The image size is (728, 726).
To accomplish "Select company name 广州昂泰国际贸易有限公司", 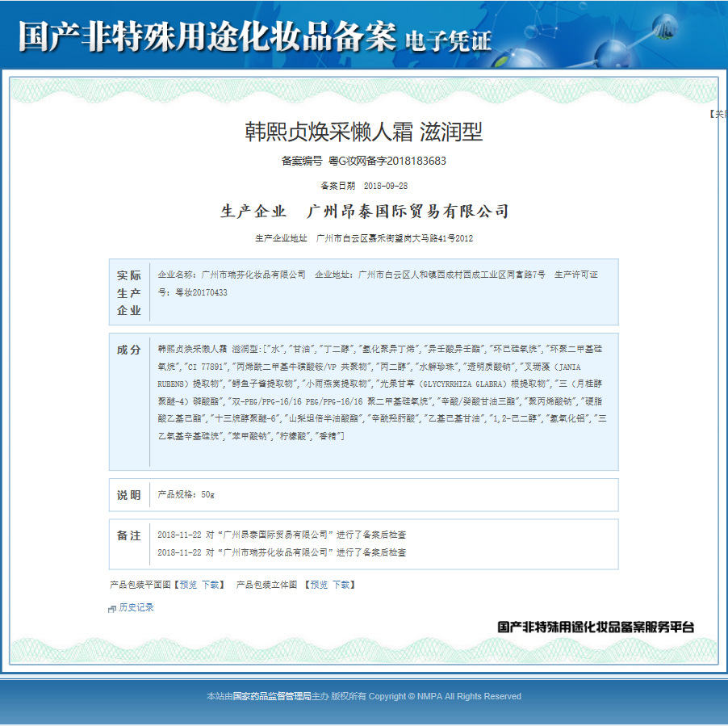I will [x=408, y=212].
